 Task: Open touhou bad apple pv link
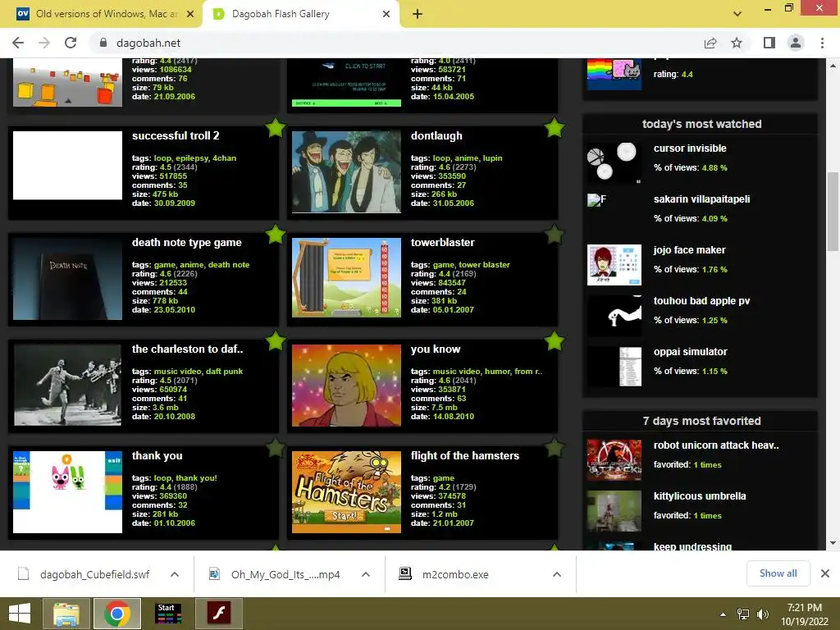click(x=702, y=301)
